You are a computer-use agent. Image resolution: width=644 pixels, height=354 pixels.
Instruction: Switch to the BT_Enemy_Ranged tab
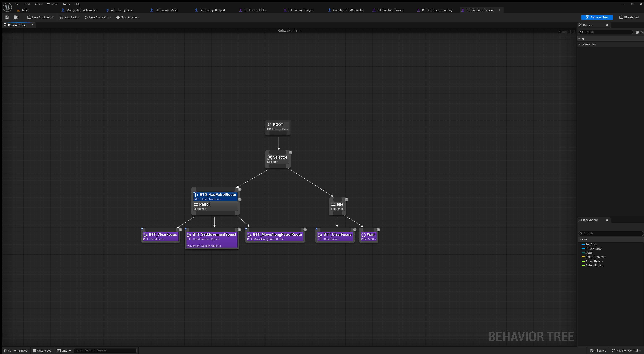click(x=301, y=10)
